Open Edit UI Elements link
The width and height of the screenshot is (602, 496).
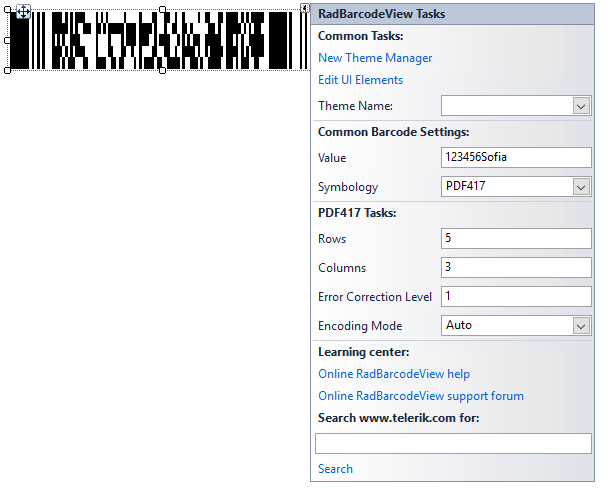(361, 80)
